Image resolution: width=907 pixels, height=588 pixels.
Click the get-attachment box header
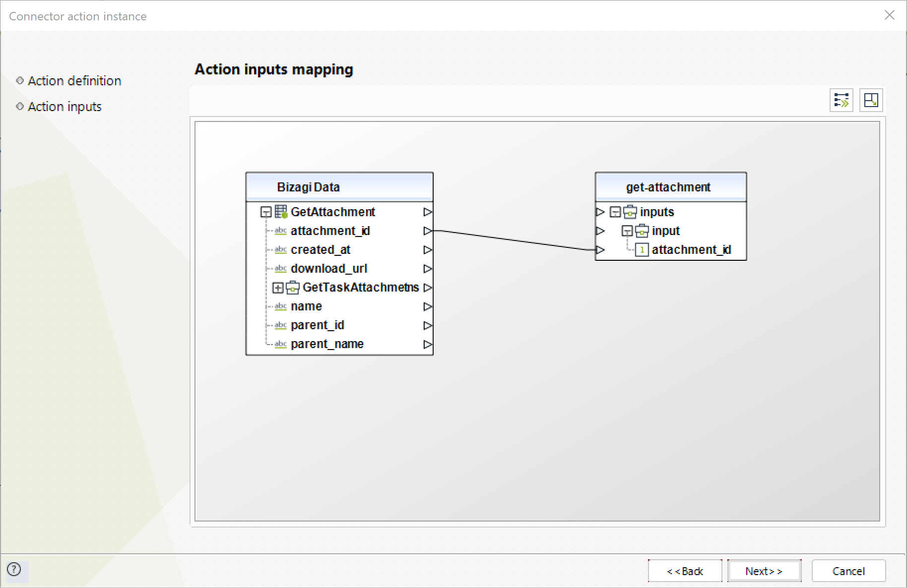(671, 187)
